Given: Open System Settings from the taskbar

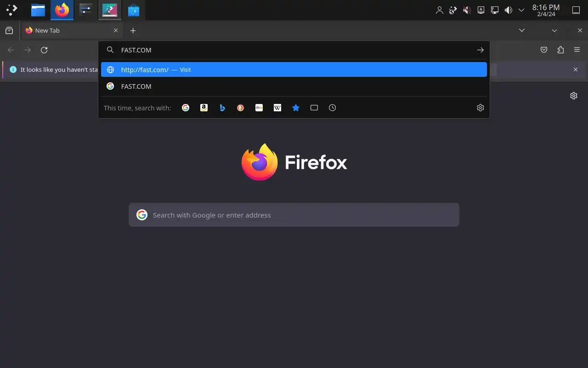Looking at the screenshot, I should [x=86, y=10].
